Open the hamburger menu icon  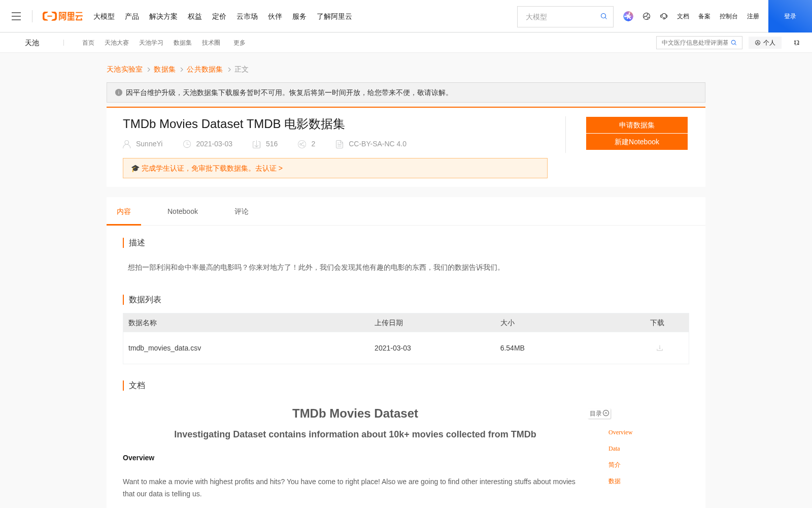tap(16, 16)
